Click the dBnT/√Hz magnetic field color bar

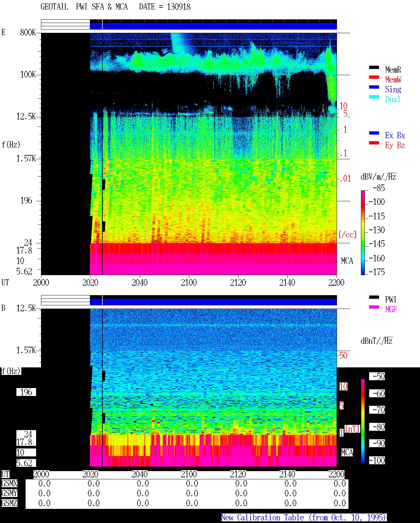[363, 421]
